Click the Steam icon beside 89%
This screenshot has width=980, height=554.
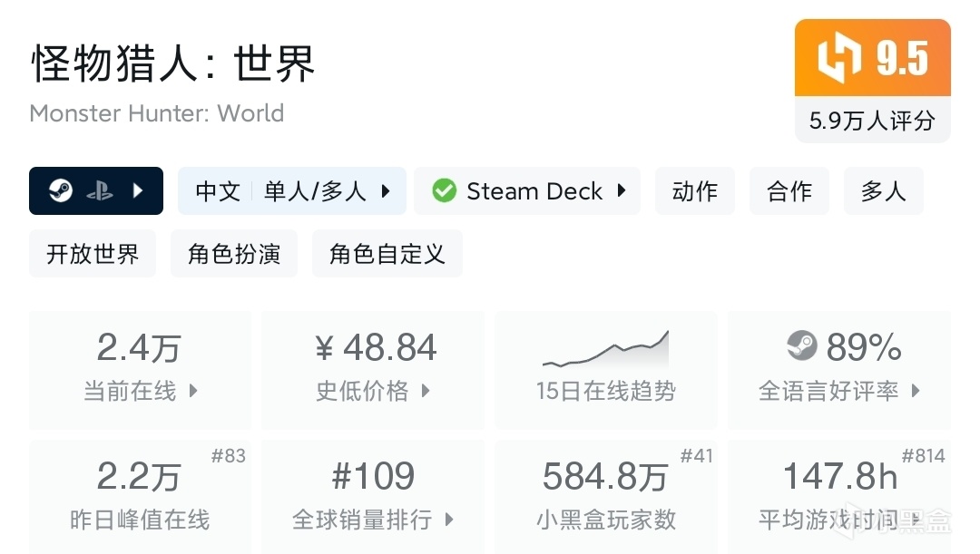(x=801, y=346)
